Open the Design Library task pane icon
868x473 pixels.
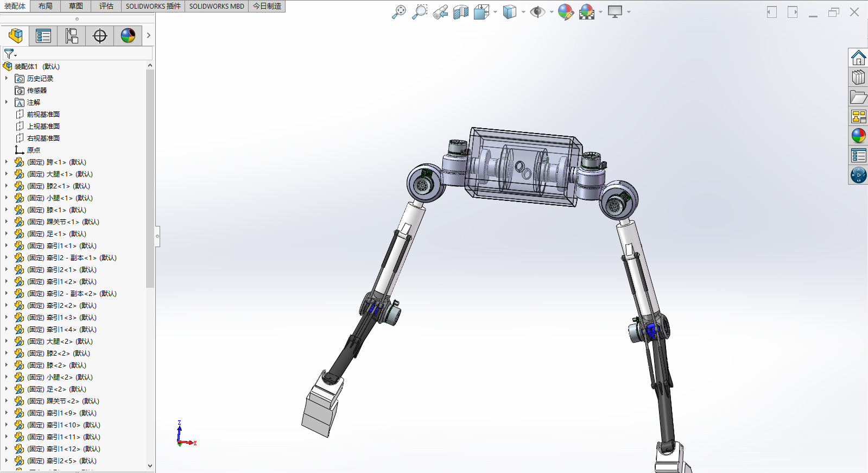pos(858,77)
